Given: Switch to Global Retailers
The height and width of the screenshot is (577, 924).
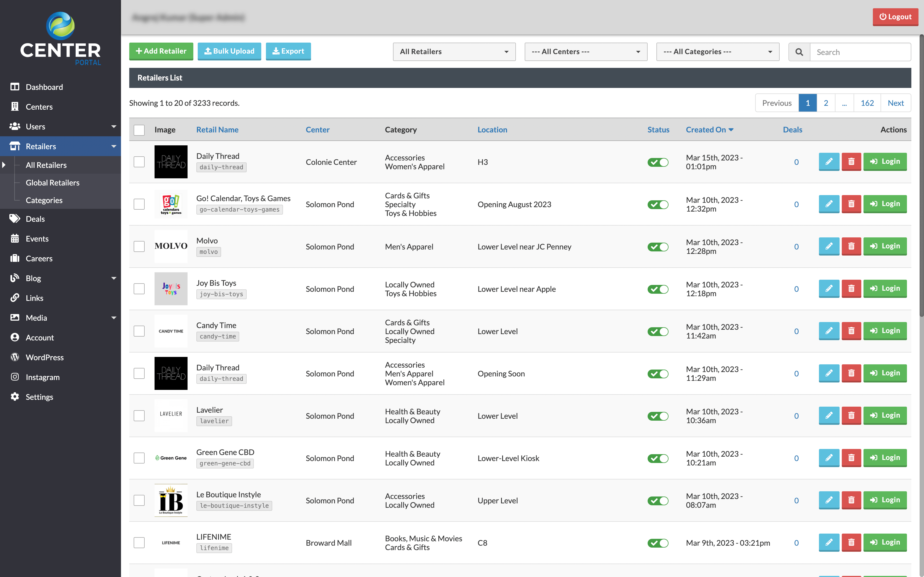Looking at the screenshot, I should [52, 182].
